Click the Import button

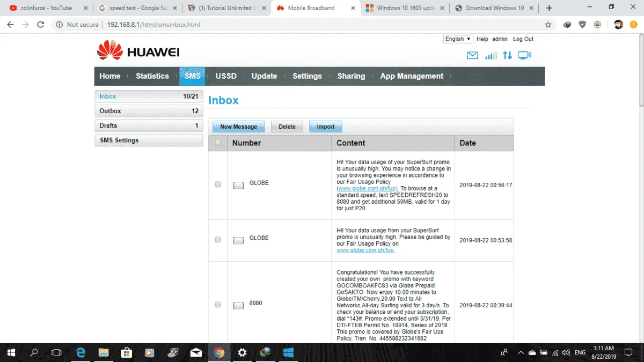coord(326,127)
